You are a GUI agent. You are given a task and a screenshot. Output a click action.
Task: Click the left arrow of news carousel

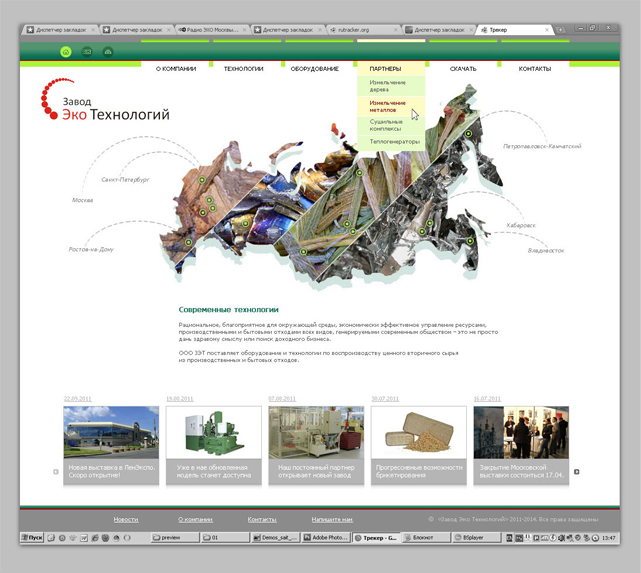tap(56, 472)
